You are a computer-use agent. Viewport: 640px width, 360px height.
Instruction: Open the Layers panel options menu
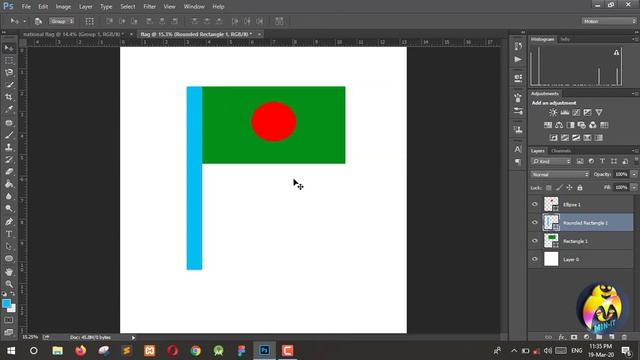coord(636,151)
